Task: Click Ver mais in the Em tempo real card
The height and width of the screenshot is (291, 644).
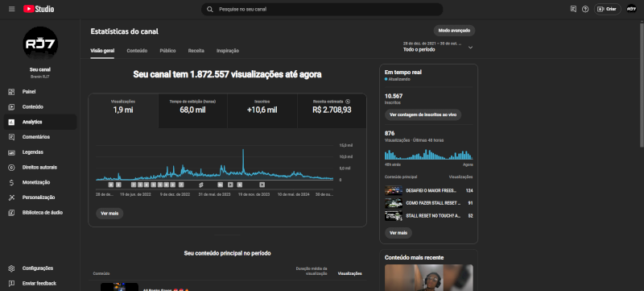Action: (x=398, y=233)
